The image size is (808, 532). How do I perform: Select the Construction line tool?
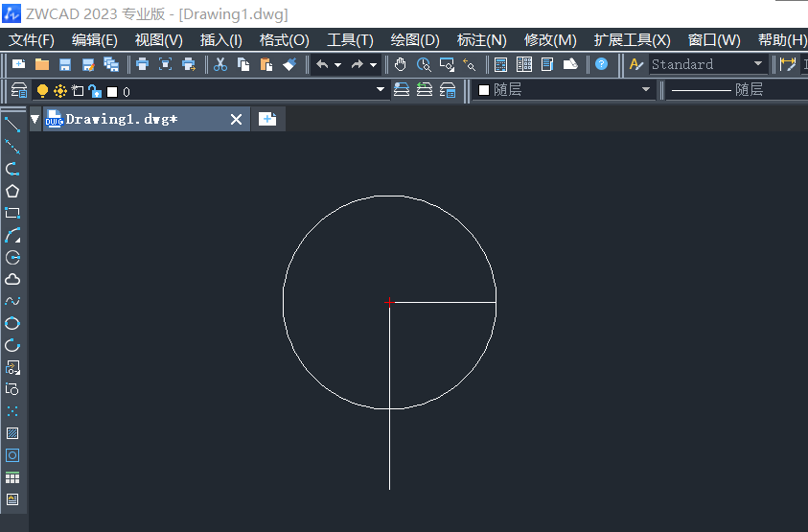pyautogui.click(x=12, y=147)
